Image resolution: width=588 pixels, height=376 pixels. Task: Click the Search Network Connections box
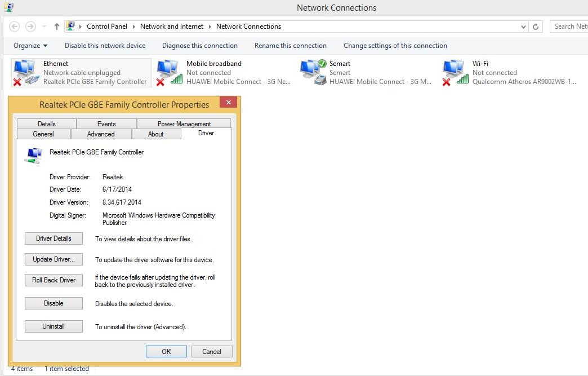(x=569, y=26)
